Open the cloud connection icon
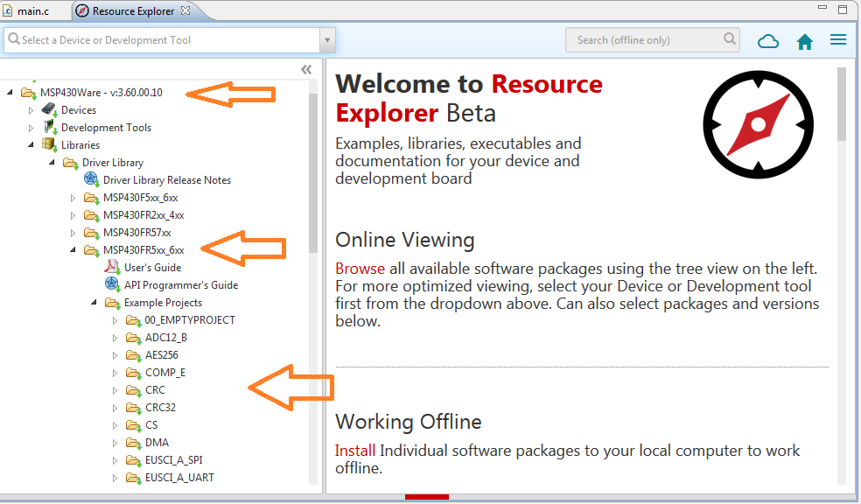 pos(767,41)
